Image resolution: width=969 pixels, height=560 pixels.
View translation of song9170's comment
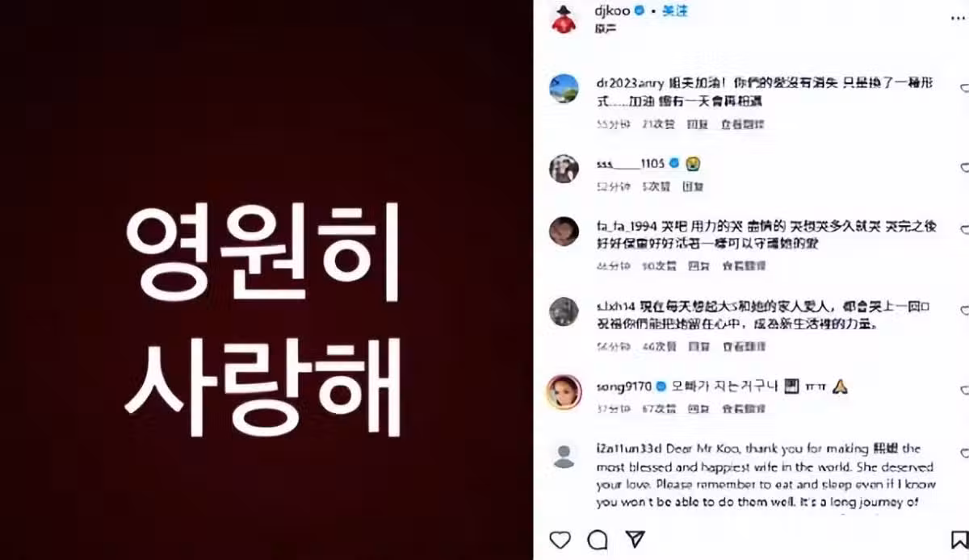click(744, 408)
